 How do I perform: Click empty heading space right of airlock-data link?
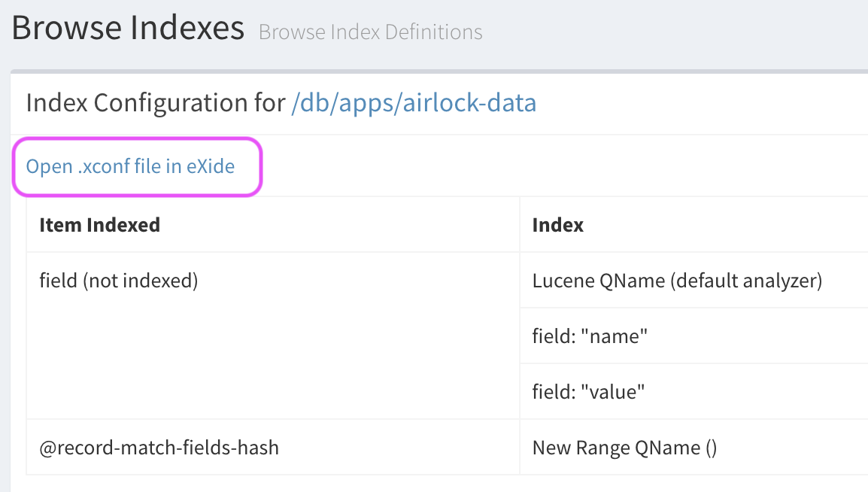click(x=700, y=103)
